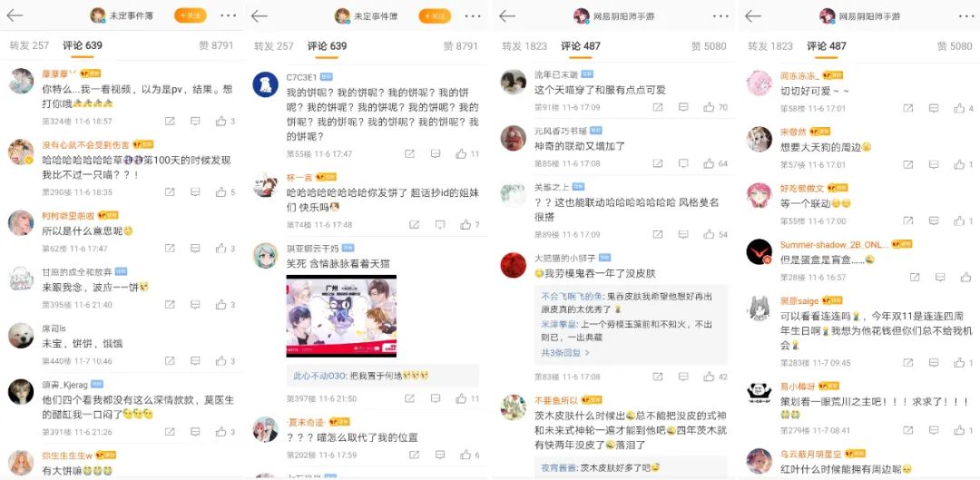Repost 元风香巧书瑶's comment via share icon
980x480 pixels.
point(658,163)
